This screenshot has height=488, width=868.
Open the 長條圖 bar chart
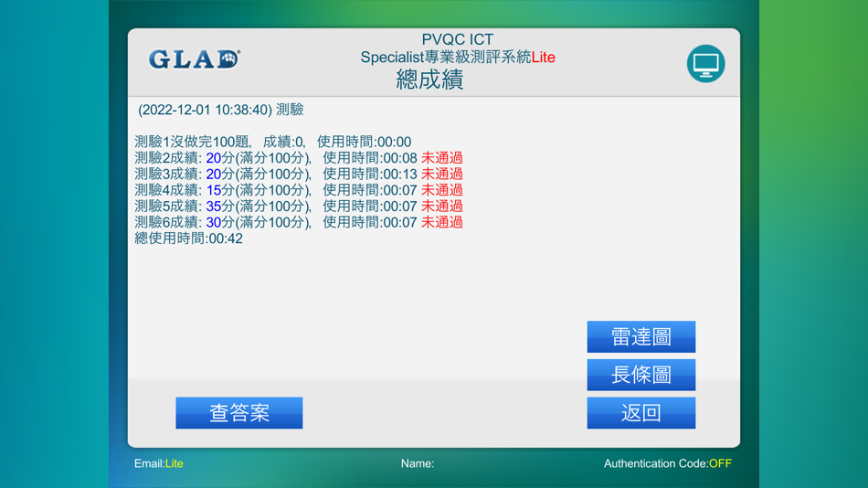click(x=641, y=375)
